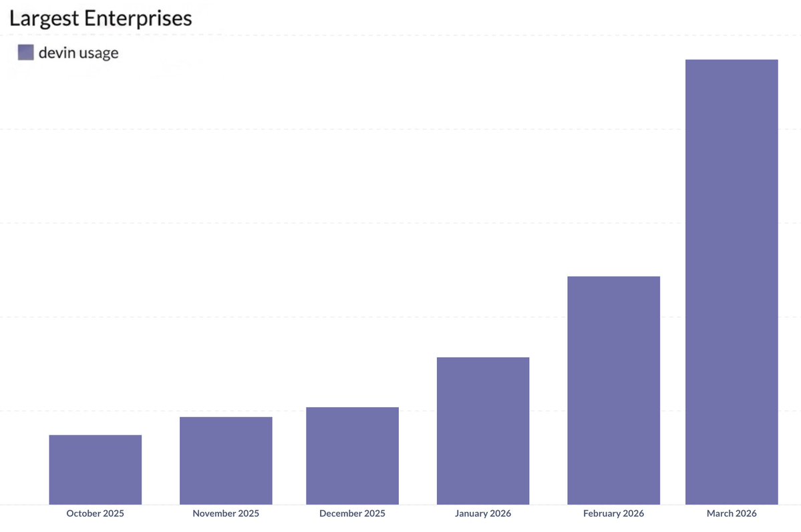Viewport: 801px width, 532px height.
Task: Click the March 2026 axis label
Action: point(732,513)
